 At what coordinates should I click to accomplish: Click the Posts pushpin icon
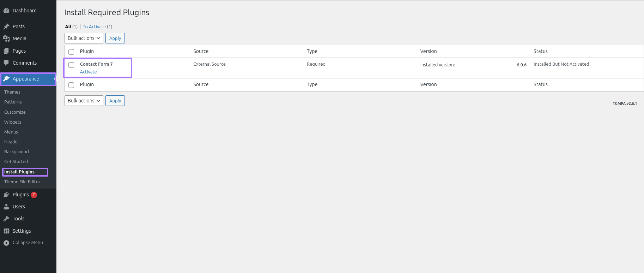tap(6, 26)
